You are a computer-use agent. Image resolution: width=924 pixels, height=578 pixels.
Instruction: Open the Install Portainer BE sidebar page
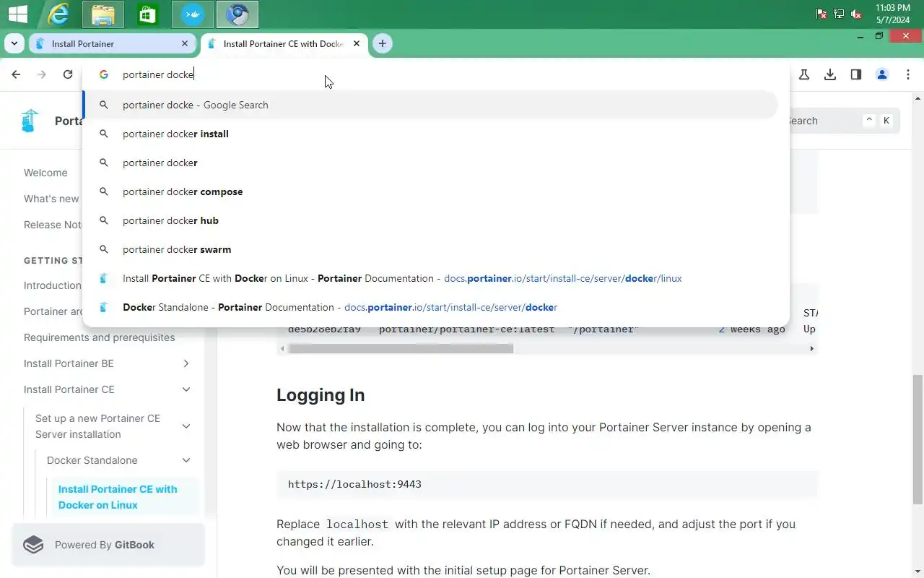click(x=69, y=363)
